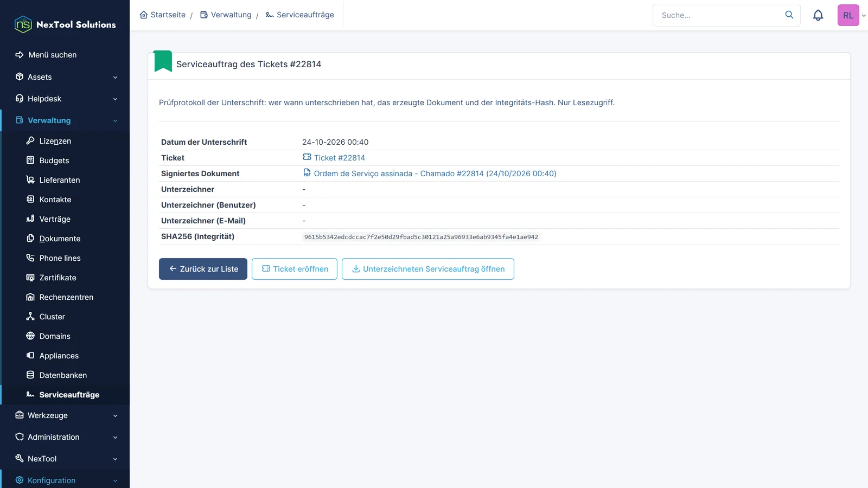The height and width of the screenshot is (488, 868).
Task: Focus the Suche search field
Action: coord(726,15)
